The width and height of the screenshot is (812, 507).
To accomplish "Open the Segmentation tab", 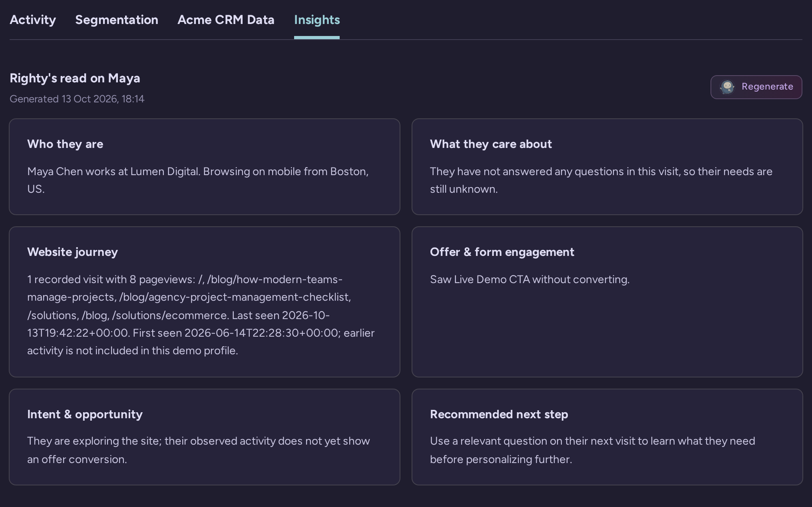I will click(117, 20).
